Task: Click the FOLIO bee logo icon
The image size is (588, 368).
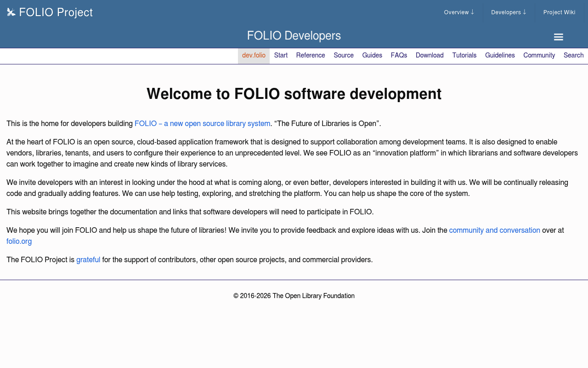Action: coord(11,12)
